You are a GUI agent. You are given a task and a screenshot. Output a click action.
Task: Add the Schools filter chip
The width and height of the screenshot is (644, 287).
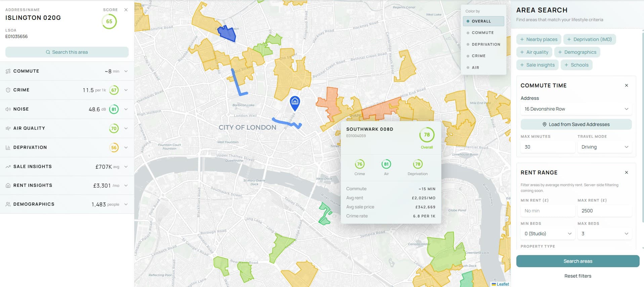click(x=576, y=65)
